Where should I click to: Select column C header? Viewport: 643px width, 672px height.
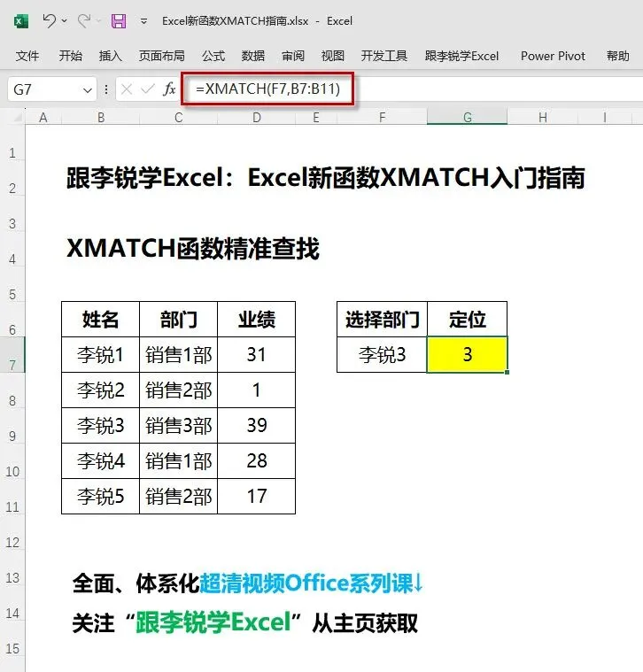pos(179,117)
